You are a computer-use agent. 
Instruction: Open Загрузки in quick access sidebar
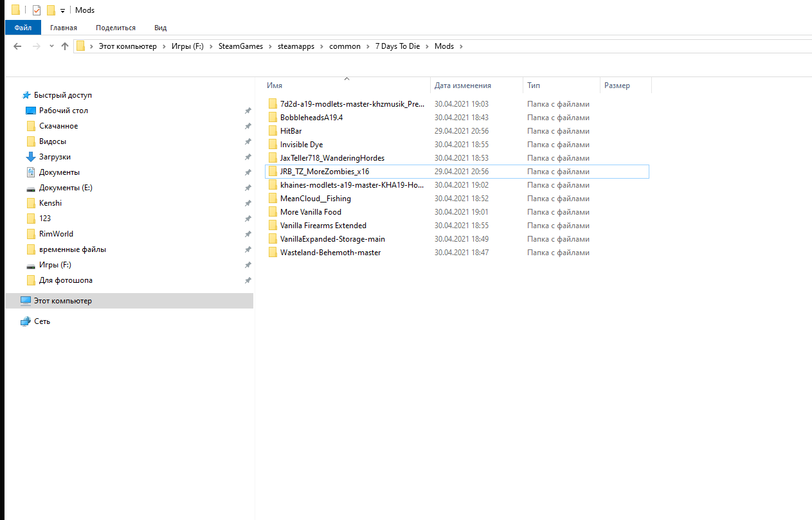[x=55, y=157]
